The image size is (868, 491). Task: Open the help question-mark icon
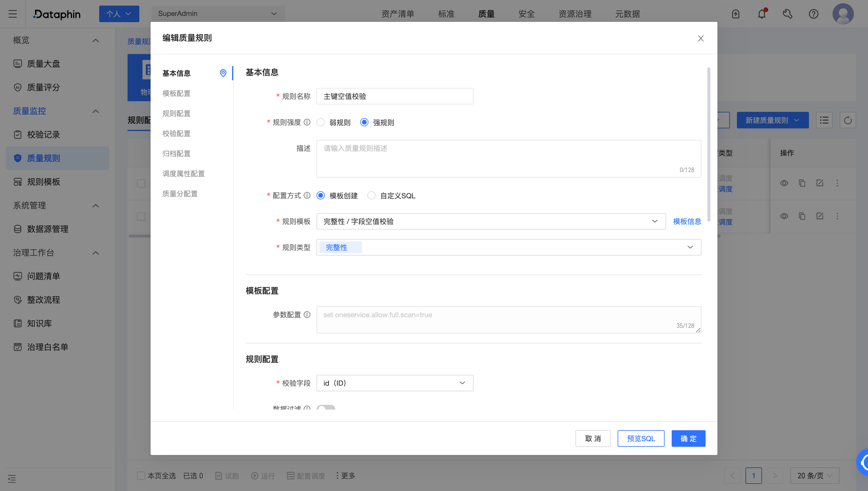tap(813, 14)
